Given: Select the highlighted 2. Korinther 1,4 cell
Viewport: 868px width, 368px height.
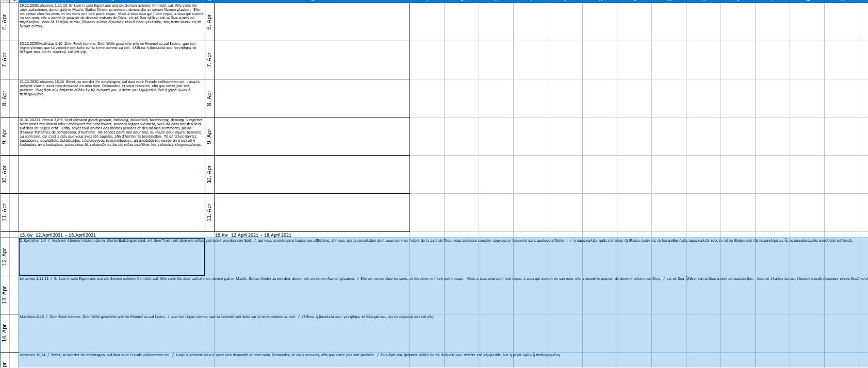Looking at the screenshot, I should click(x=111, y=257).
